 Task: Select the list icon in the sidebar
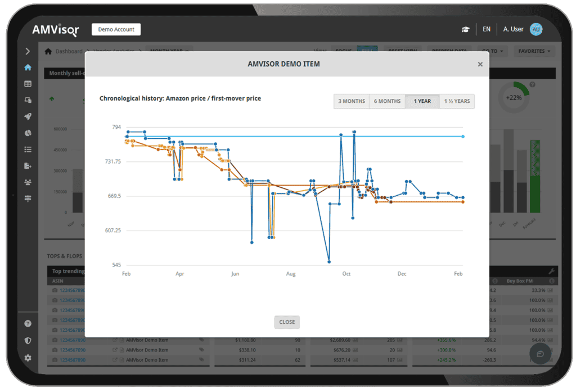pos(28,149)
